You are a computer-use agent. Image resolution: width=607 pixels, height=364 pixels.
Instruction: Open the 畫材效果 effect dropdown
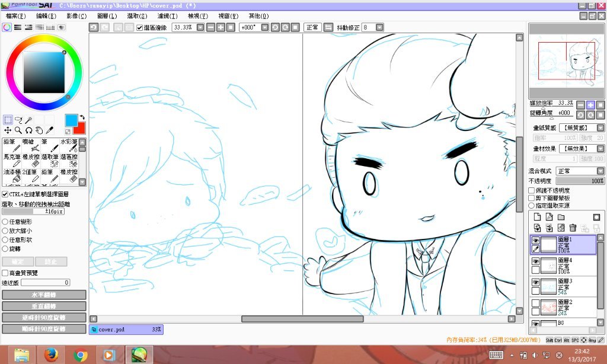click(x=600, y=149)
